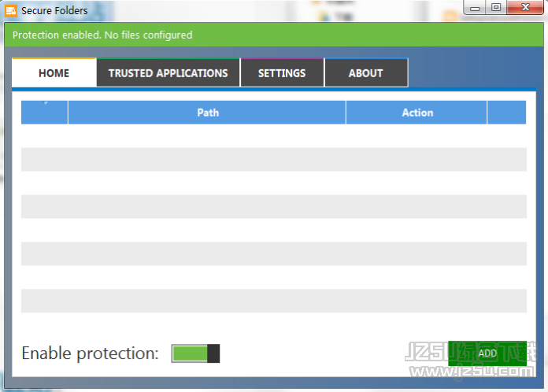Open the TRUSTED APPLICATIONS tab
Screen dimensions: 548x392
pyautogui.click(x=168, y=72)
